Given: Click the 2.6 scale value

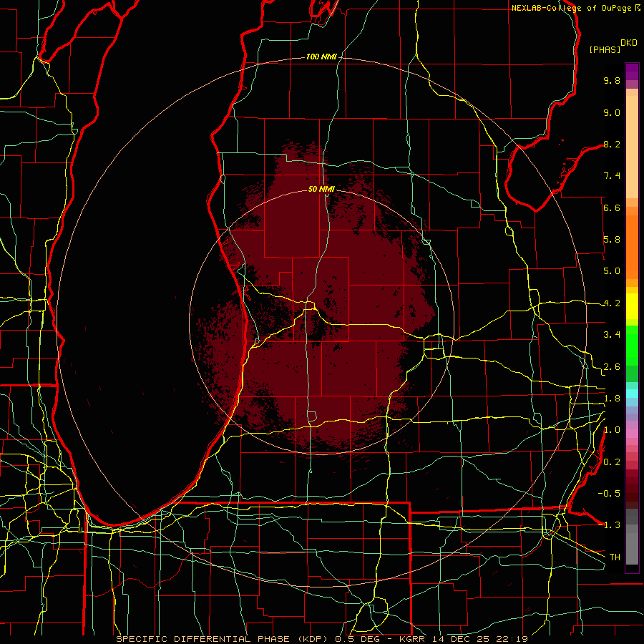Looking at the screenshot, I should (612, 367).
